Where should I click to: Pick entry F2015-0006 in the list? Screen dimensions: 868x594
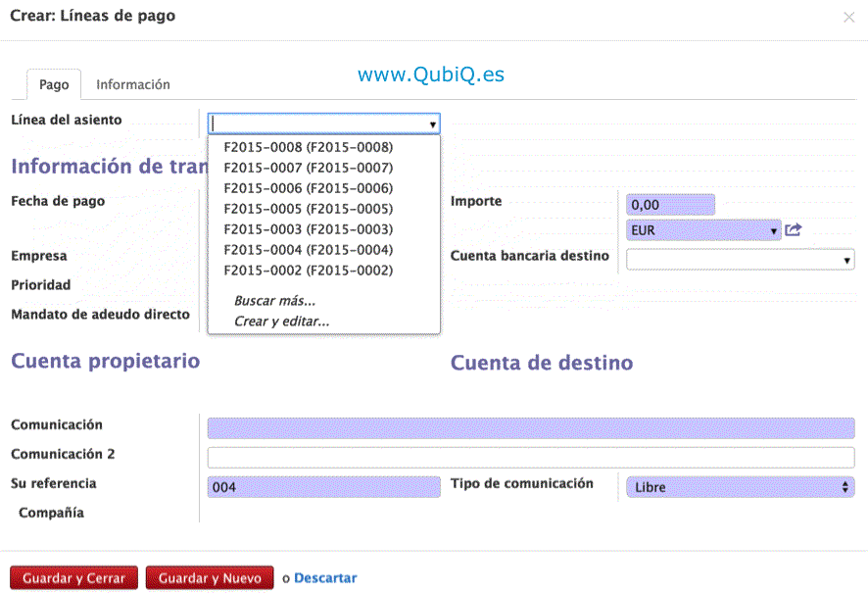click(x=308, y=188)
